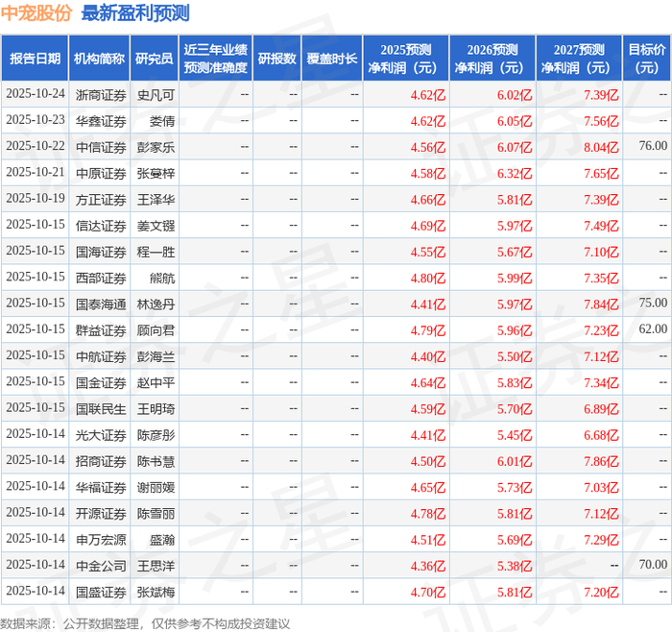Click the 国联民生 institution cell

coord(101,408)
